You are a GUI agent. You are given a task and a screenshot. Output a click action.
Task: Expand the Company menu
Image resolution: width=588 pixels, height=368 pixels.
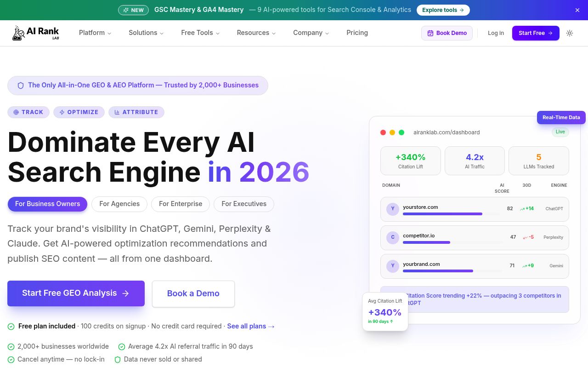point(311,33)
